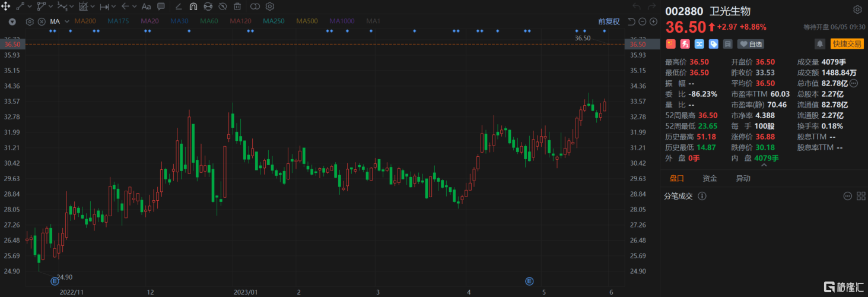Select the projection/measure chart tool

84,7
